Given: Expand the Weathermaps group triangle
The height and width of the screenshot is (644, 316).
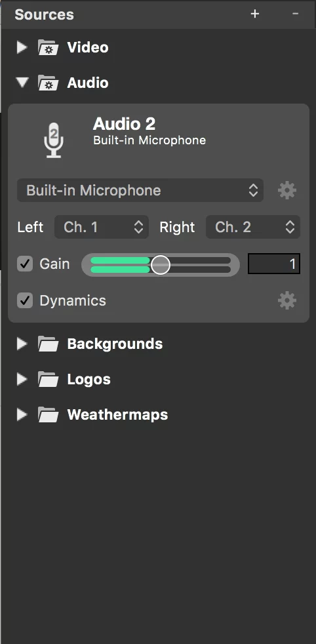Looking at the screenshot, I should coord(22,415).
